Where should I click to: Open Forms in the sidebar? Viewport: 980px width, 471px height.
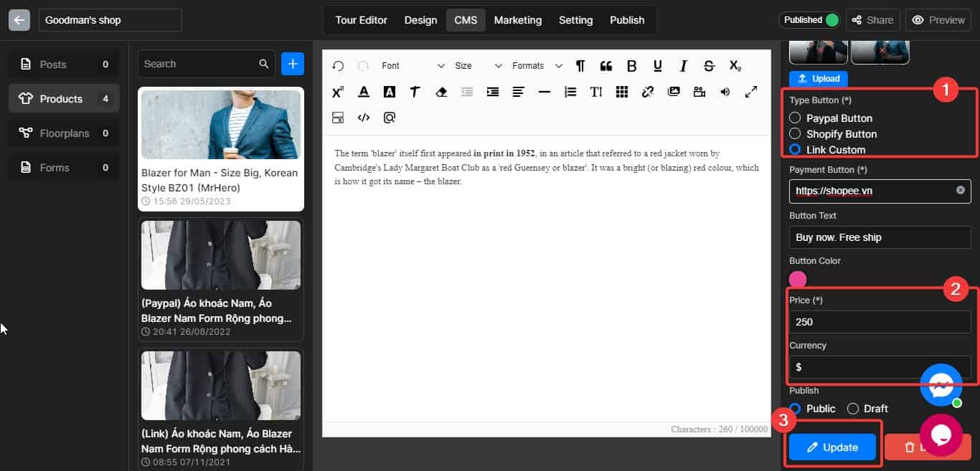point(65,168)
